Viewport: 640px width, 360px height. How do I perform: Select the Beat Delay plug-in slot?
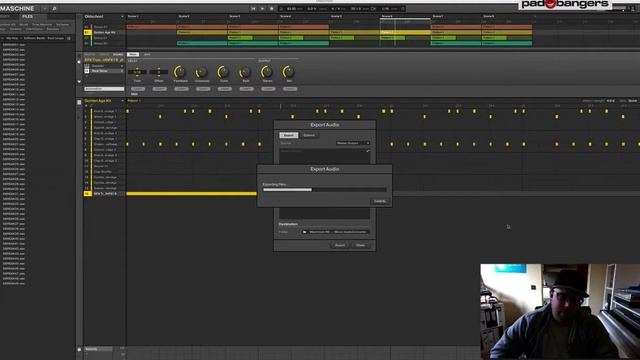[104, 71]
